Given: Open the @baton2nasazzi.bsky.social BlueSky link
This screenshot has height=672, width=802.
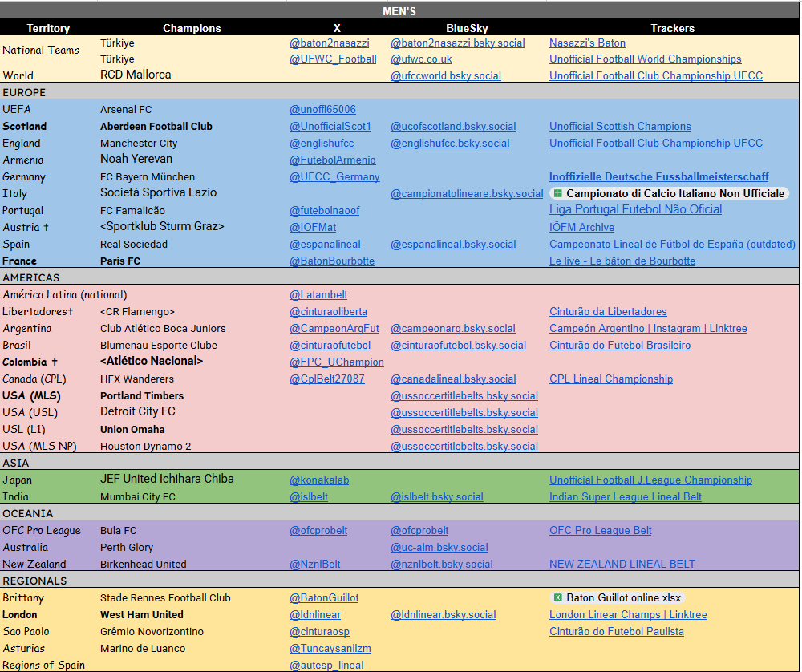Looking at the screenshot, I should [x=458, y=43].
